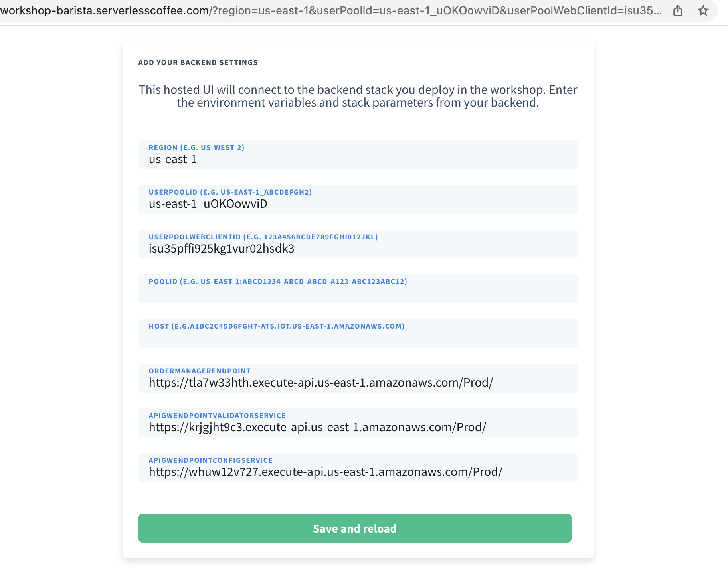728x580 pixels.
Task: Click the Host field label text
Action: click(x=277, y=326)
